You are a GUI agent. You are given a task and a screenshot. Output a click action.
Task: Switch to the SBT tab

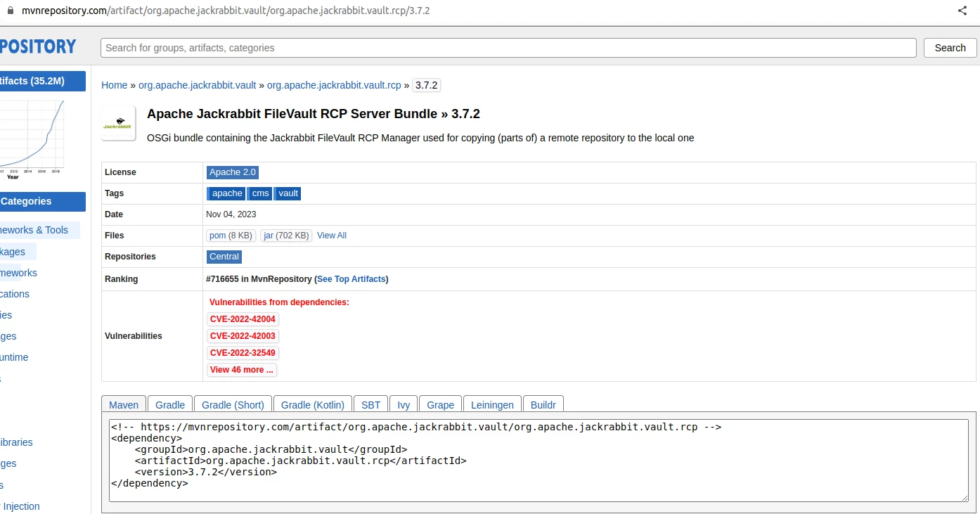coord(370,404)
